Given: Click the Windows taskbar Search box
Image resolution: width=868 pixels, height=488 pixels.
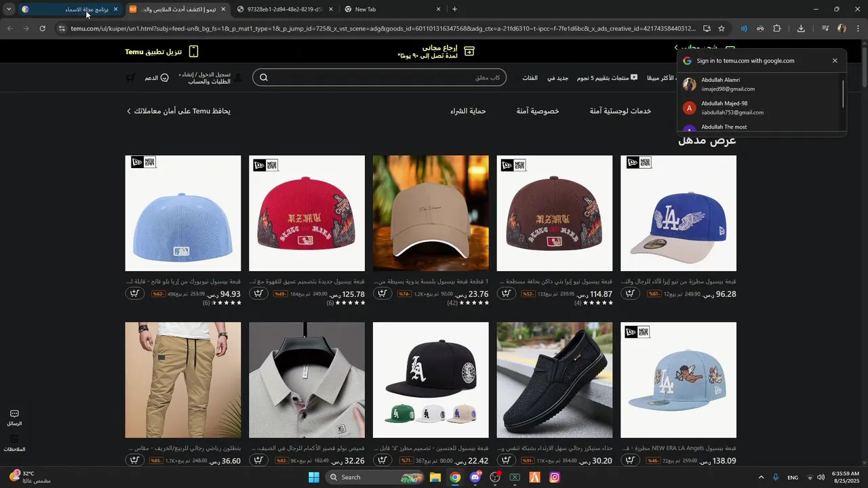Looking at the screenshot, I should coord(375,477).
